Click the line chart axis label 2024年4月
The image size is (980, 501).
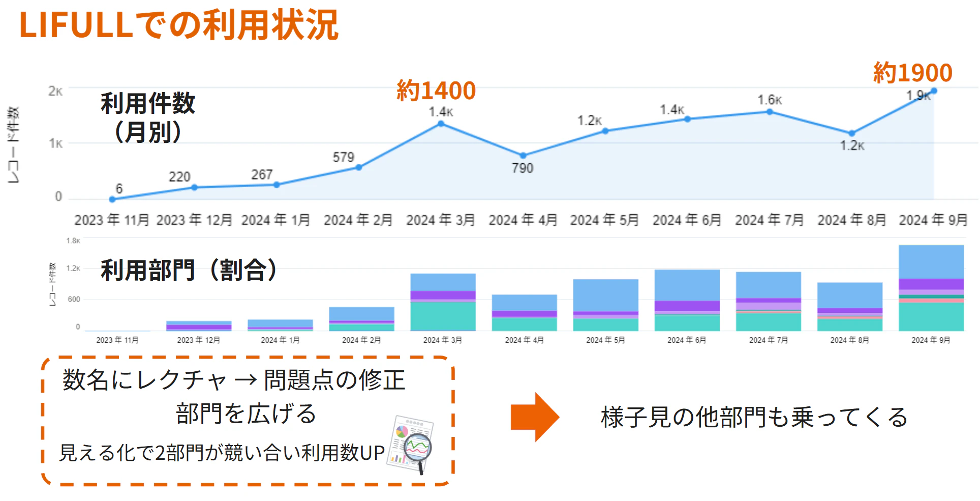(523, 220)
